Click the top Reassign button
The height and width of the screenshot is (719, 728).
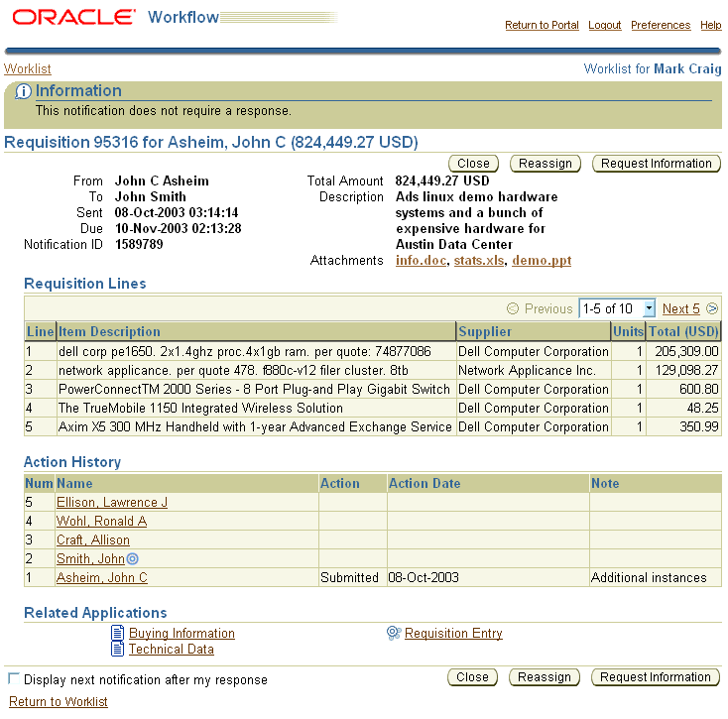click(546, 164)
